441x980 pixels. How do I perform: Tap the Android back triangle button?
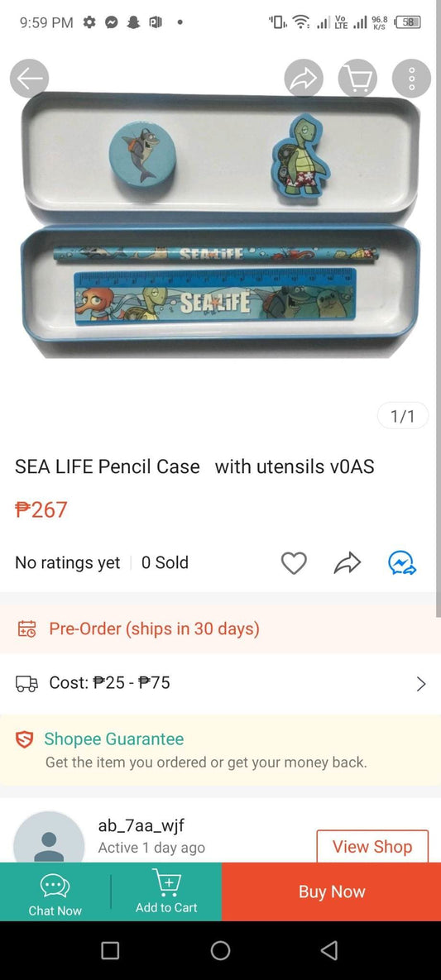[x=329, y=950]
